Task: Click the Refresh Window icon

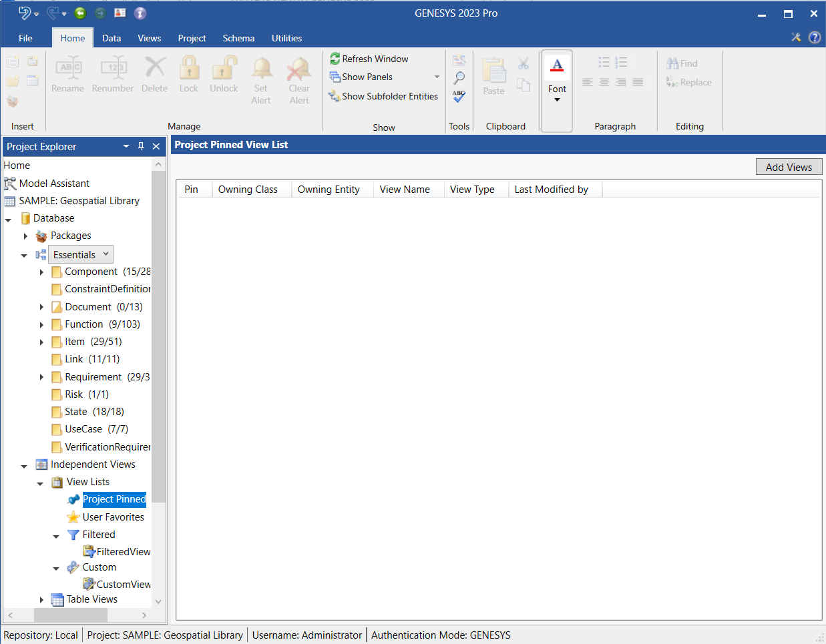Action: [335, 59]
